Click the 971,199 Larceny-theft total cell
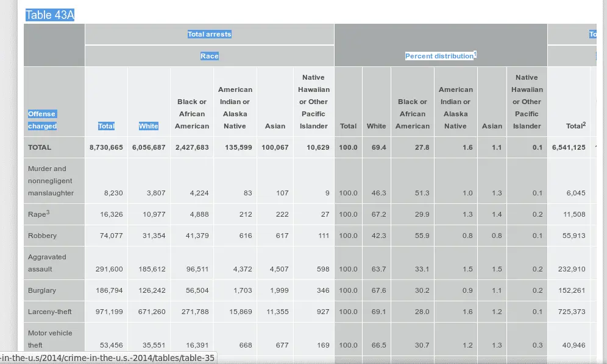The image size is (607, 364). pyautogui.click(x=109, y=312)
